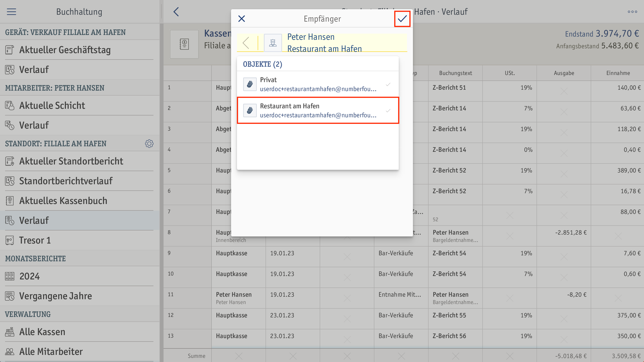The width and height of the screenshot is (644, 362).
Task: Click the Anfangsbestand 5.483,60 € value
Action: tap(620, 46)
